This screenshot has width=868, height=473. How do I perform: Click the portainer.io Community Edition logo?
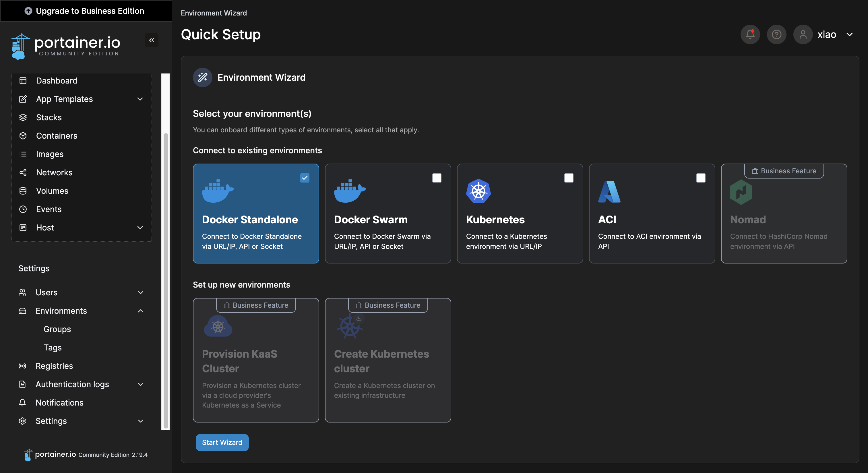pos(66,46)
